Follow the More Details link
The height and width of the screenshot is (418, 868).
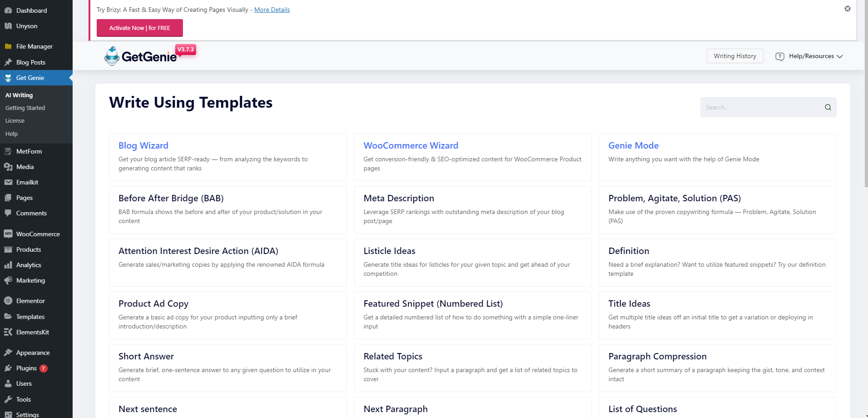coord(272,10)
